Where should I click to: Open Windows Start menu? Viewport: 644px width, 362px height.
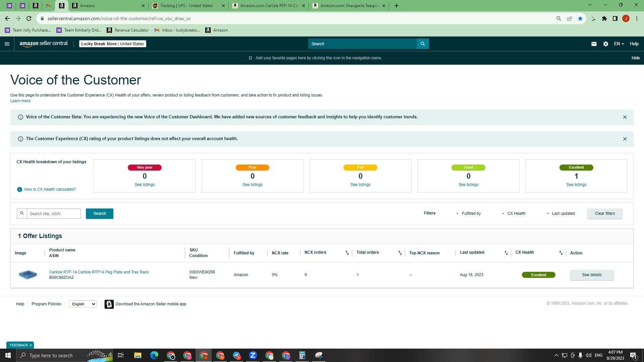point(8,355)
